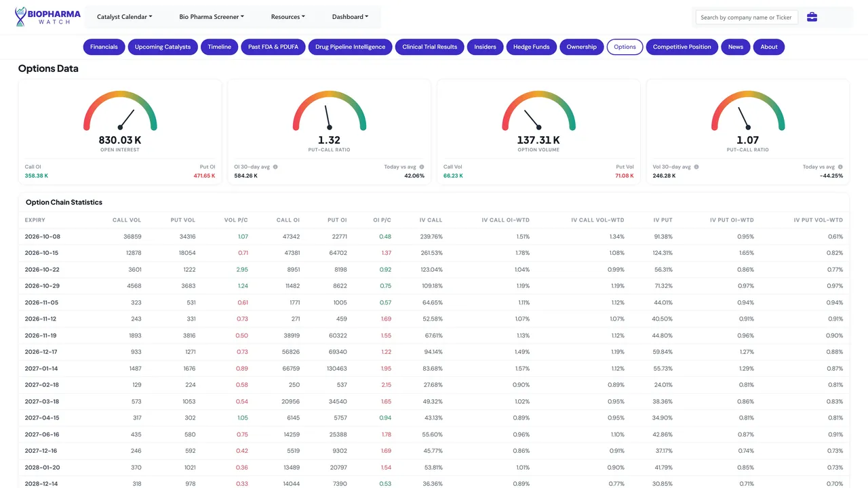Sort by the CALL VOL column header

[x=127, y=220]
